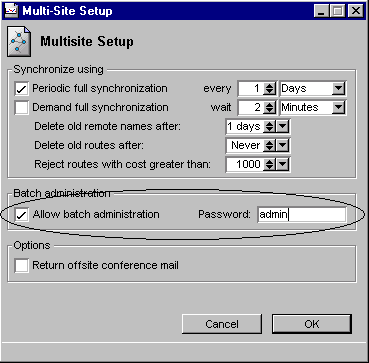Image resolution: width=369 pixels, height=363 pixels.
Task: Click the every interval number field
Action: coord(251,89)
